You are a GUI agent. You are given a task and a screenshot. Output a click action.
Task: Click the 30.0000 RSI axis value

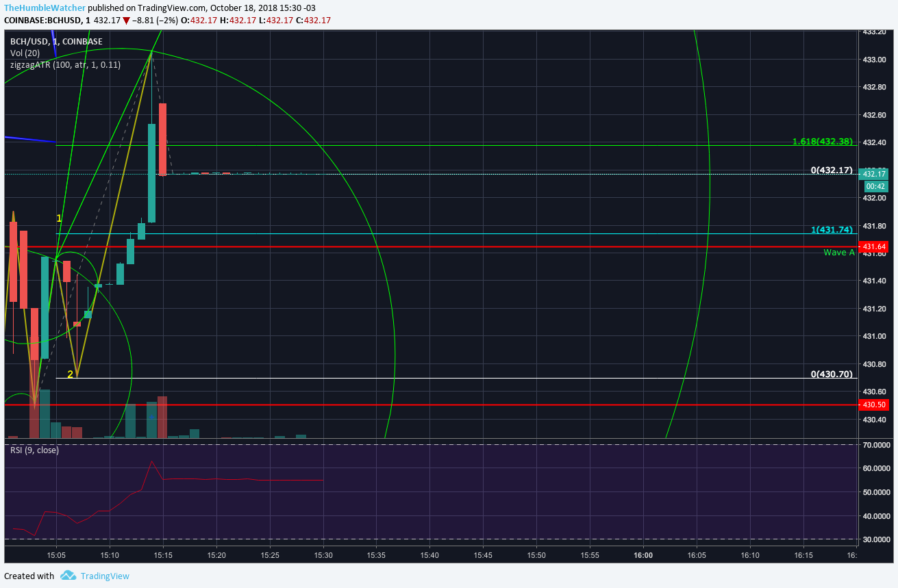pyautogui.click(x=877, y=539)
